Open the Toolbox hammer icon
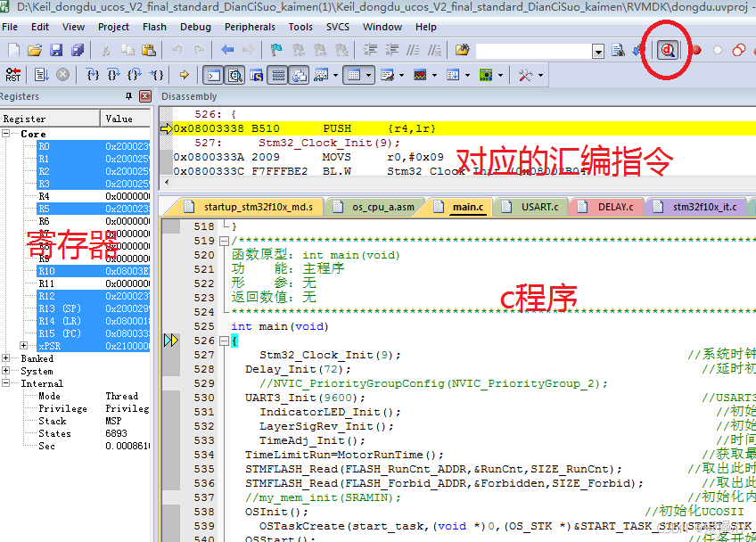The height and width of the screenshot is (542, 756). pyautogui.click(x=525, y=75)
